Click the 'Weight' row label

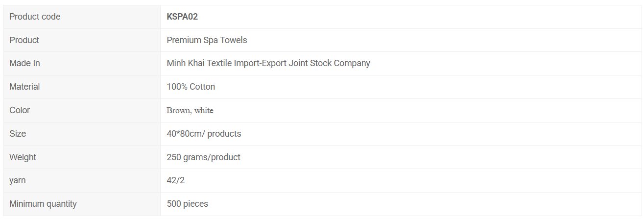tap(23, 157)
